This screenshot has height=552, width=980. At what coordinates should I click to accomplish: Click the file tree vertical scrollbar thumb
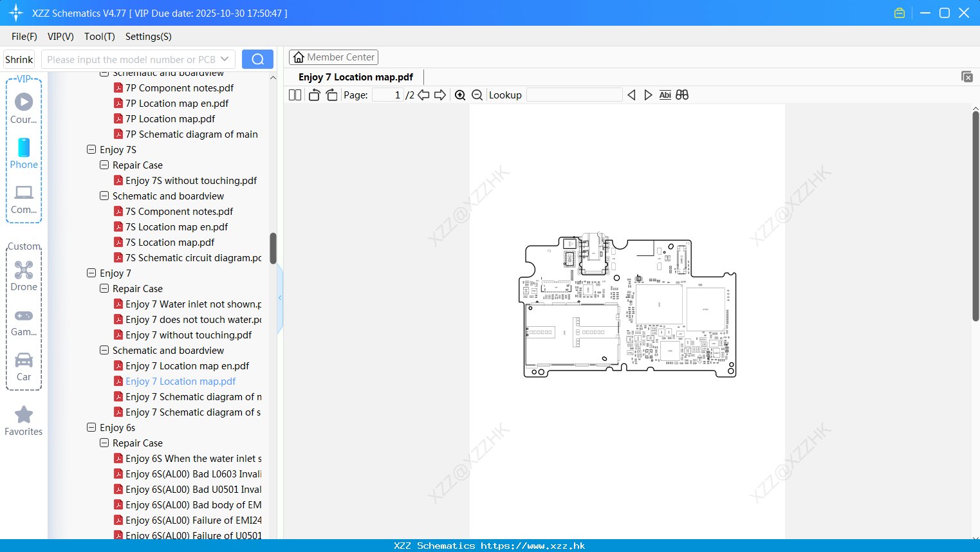click(x=273, y=248)
